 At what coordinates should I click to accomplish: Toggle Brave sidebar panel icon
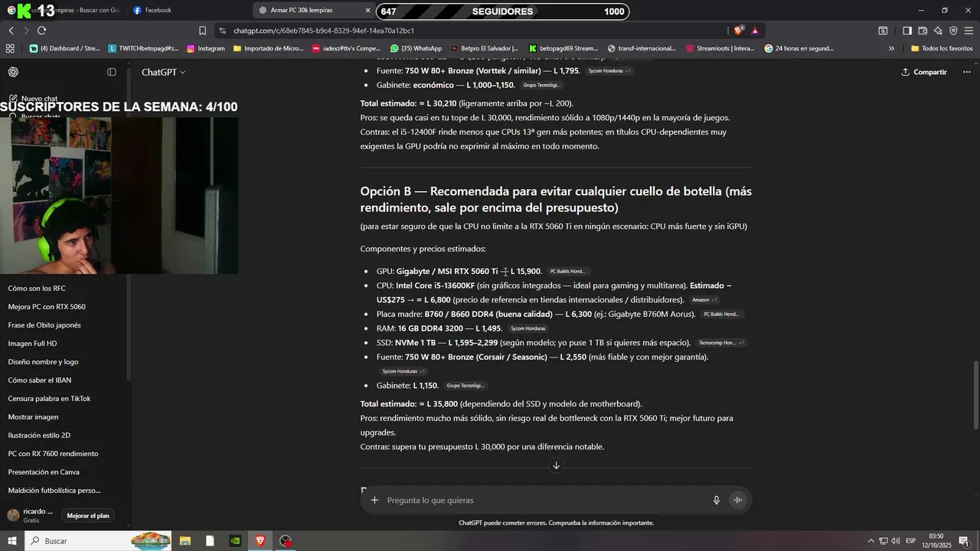tap(907, 31)
